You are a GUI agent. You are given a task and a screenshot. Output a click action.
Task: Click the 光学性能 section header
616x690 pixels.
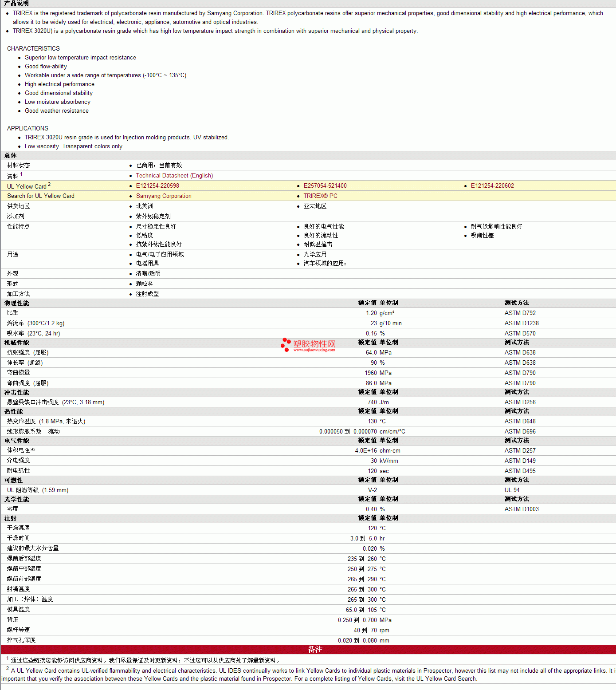[16, 500]
